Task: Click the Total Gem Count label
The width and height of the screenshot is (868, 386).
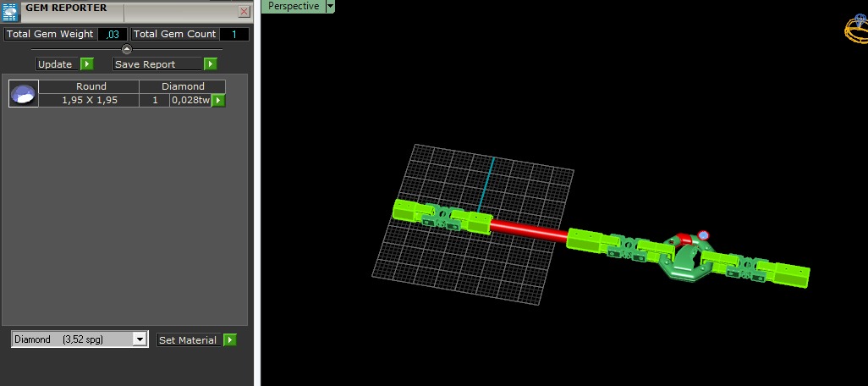Action: pyautogui.click(x=175, y=35)
